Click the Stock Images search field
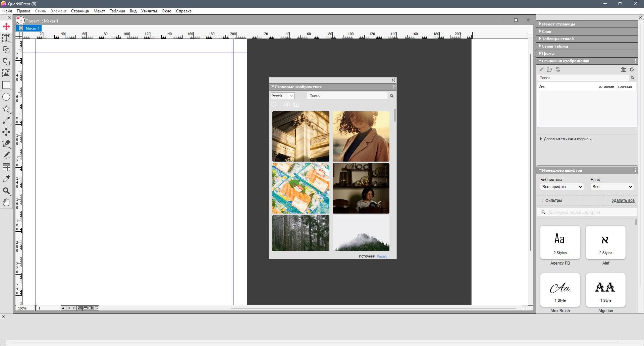 [347, 96]
